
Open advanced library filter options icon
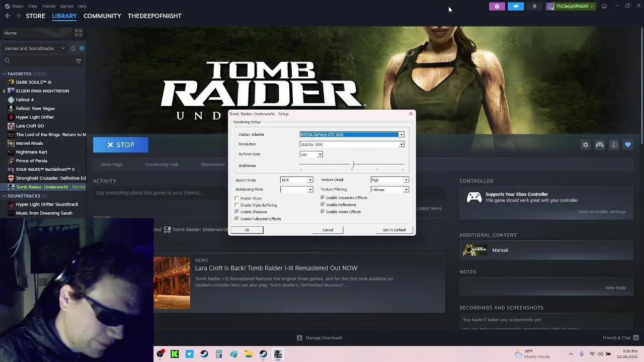(x=78, y=61)
